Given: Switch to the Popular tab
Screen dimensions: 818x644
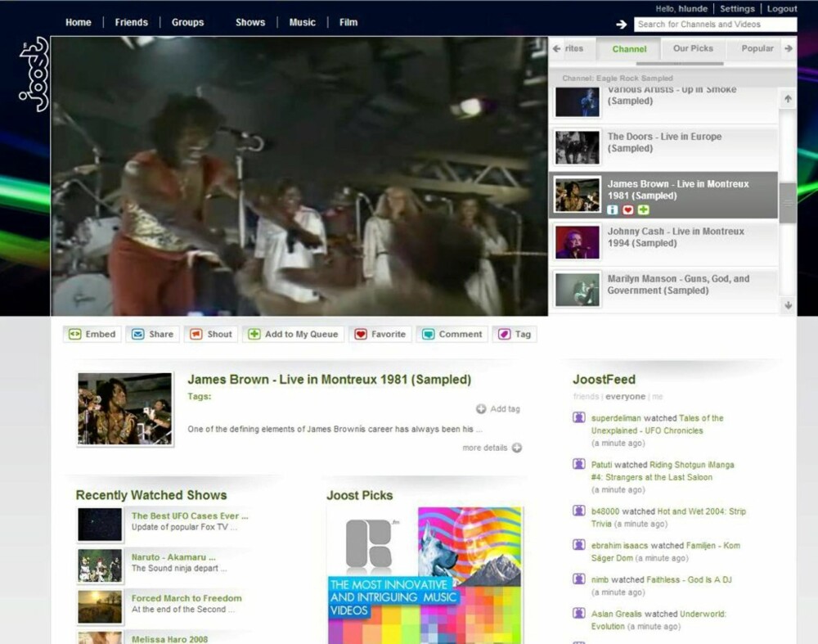Looking at the screenshot, I should [757, 48].
